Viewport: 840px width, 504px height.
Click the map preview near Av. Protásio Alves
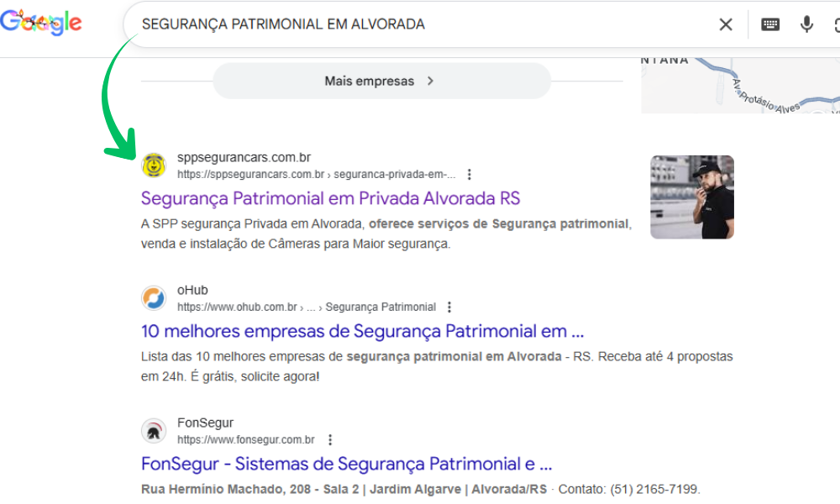740,86
